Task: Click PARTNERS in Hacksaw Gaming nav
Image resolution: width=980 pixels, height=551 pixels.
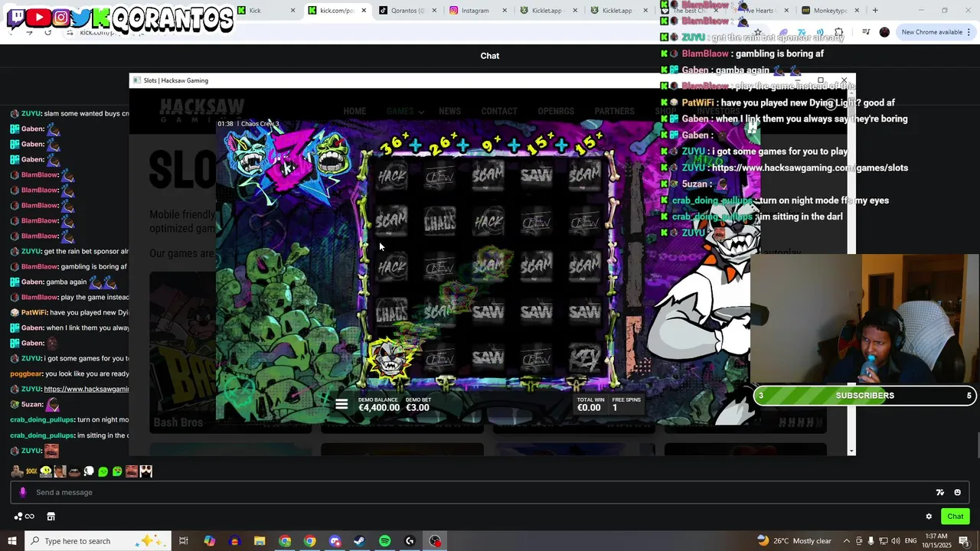Action: click(614, 111)
